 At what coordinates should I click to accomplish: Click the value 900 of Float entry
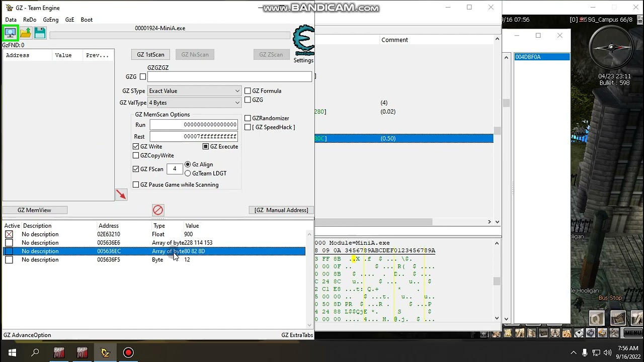pos(189,234)
